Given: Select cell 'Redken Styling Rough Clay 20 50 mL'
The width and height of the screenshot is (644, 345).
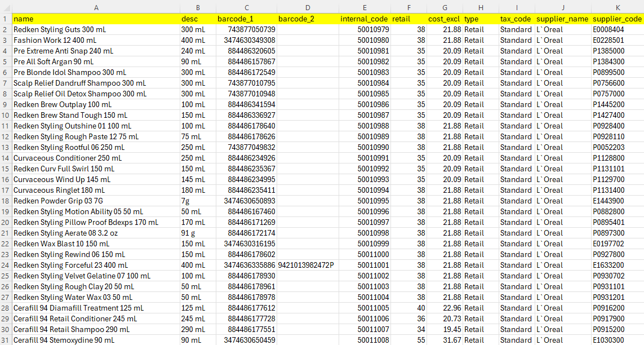Looking at the screenshot, I should pyautogui.click(x=96, y=286).
